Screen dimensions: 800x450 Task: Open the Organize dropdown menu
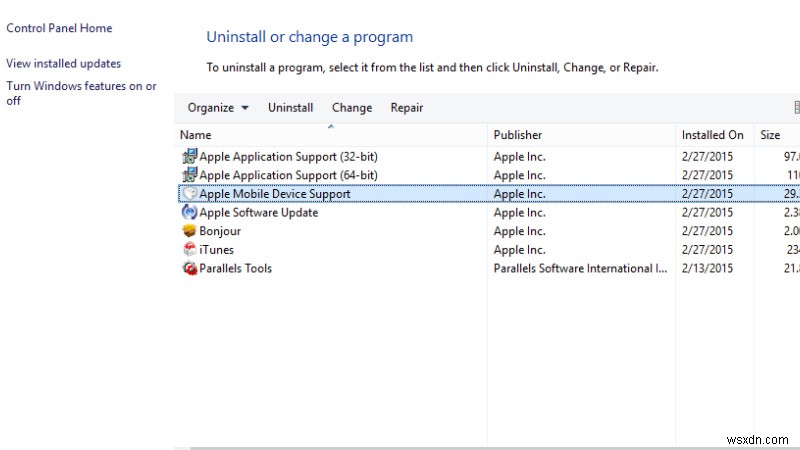[218, 108]
